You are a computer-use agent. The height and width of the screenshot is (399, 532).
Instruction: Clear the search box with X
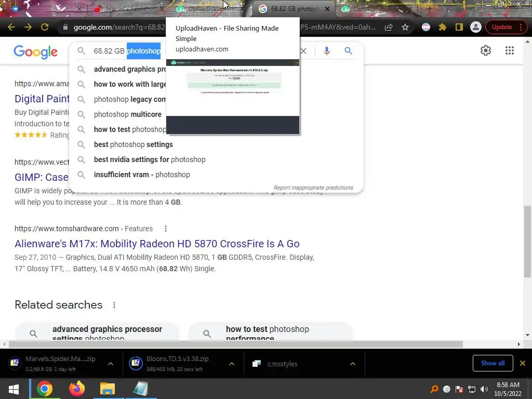coord(303,51)
